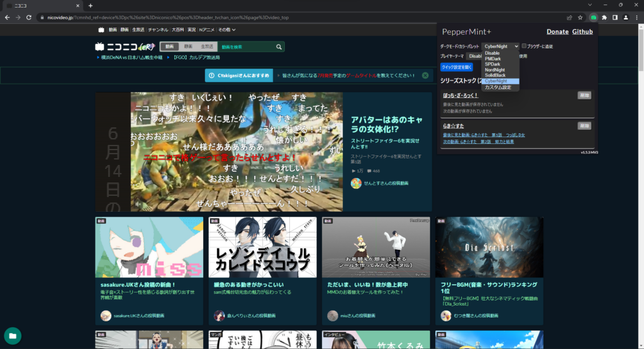The image size is (644, 349).
Task: Switch the search mode to 生放送
Action: pos(207,47)
